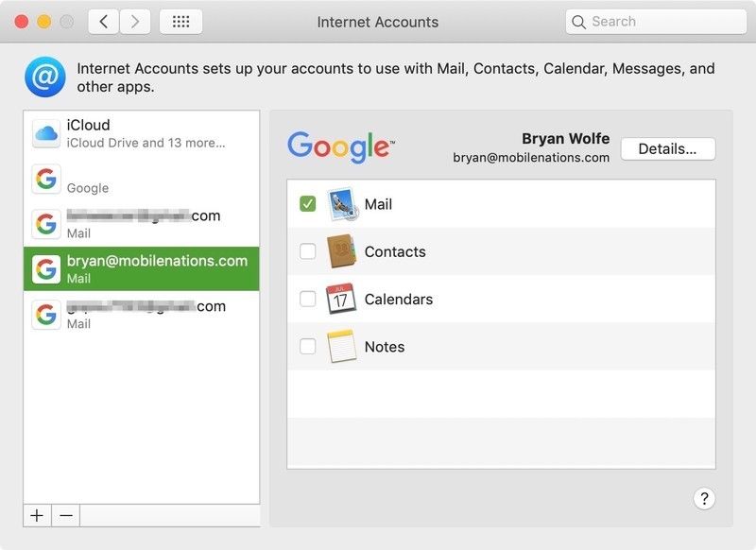Viewport: 756px width, 550px height.
Task: Uncheck the Mail checkbox
Action: tap(307, 204)
